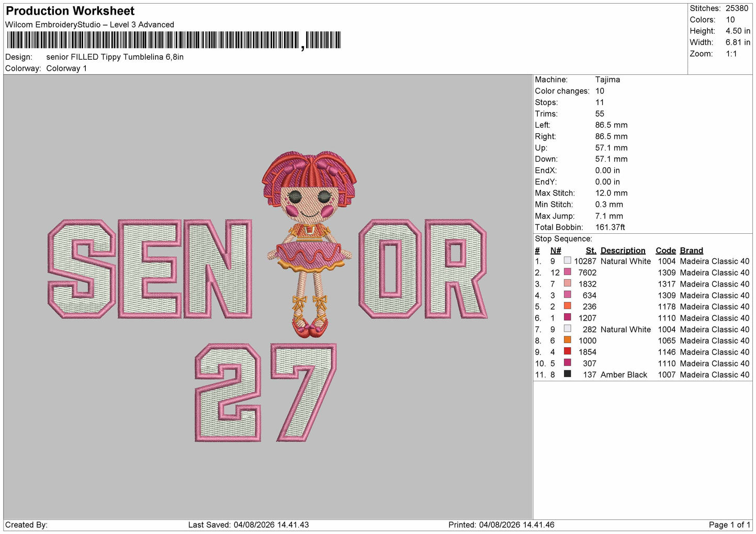Click the magenta swatch in stop row 10
The height and width of the screenshot is (534, 756).
(567, 363)
